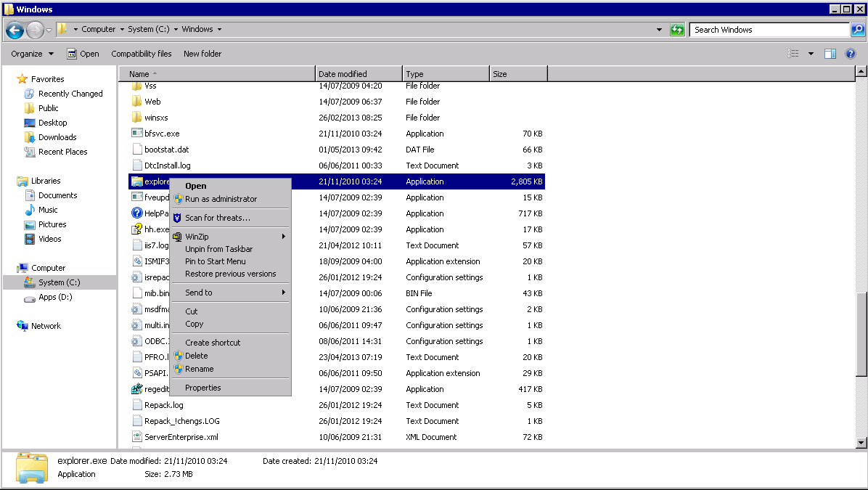Choose Create shortcut

point(230,343)
